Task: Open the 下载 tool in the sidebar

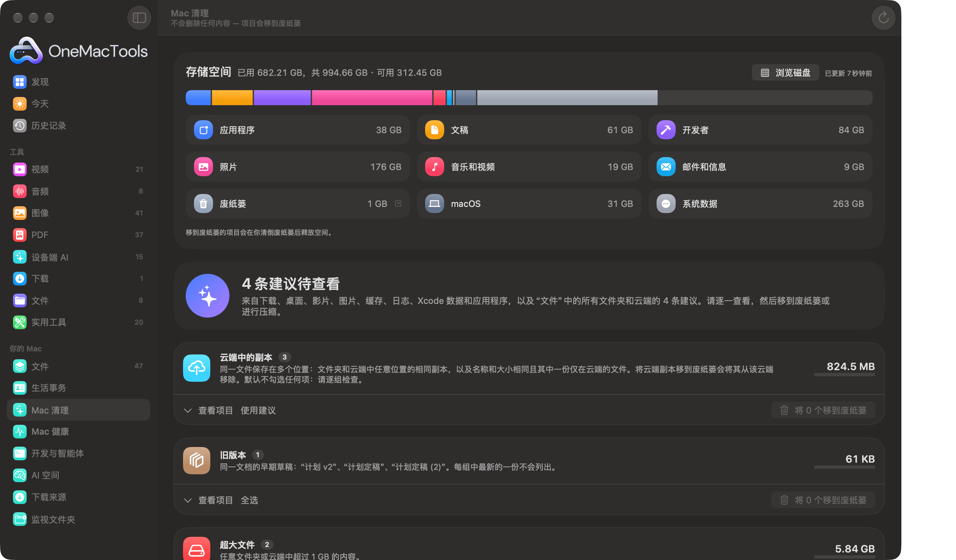Action: pos(79,279)
